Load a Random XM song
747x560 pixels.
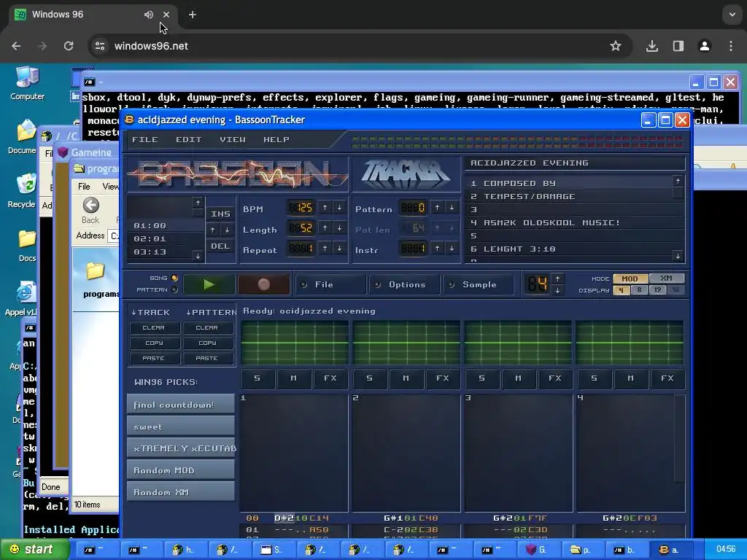pyautogui.click(x=181, y=492)
